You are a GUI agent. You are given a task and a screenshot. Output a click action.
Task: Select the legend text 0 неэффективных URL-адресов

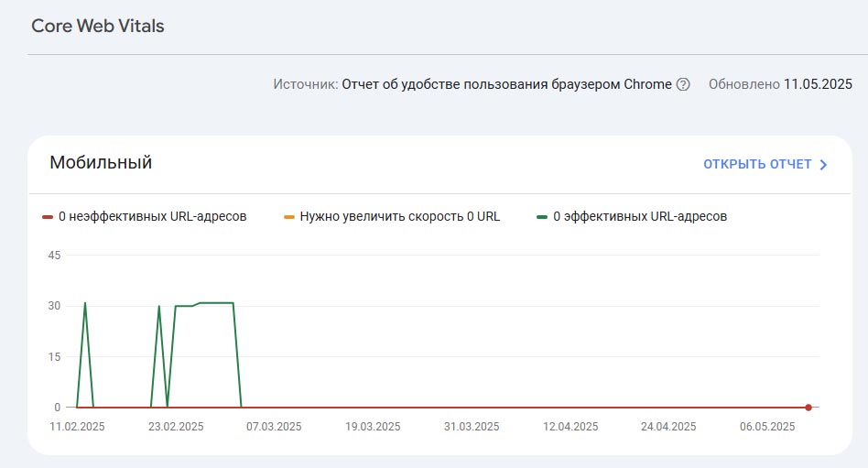[152, 216]
